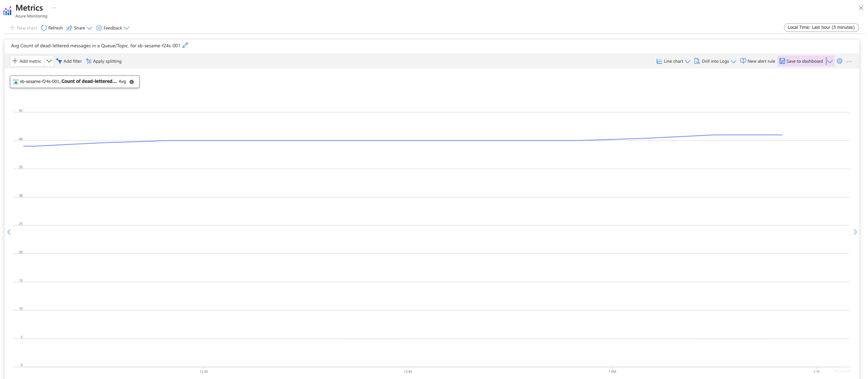
Task: Open the Share menu
Action: (79, 28)
